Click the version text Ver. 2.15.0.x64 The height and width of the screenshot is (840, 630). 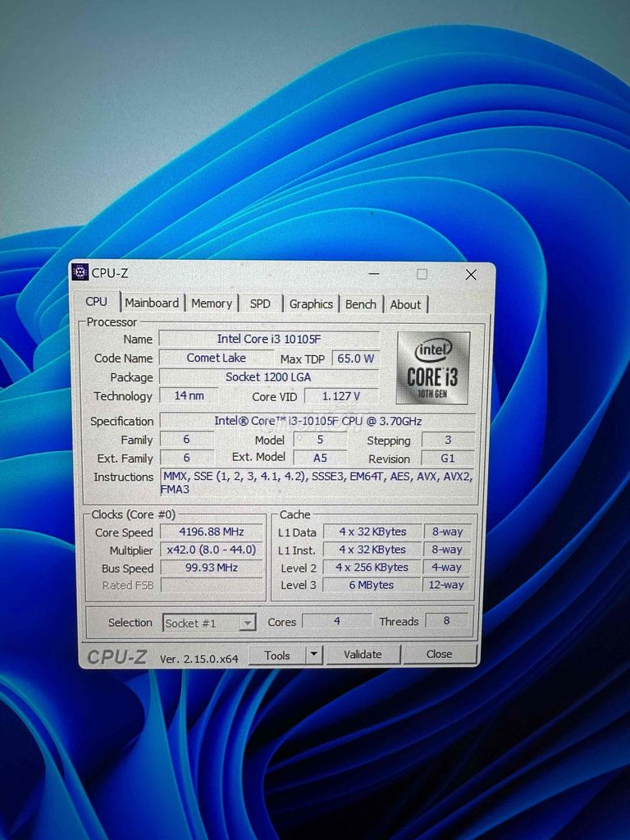point(199,659)
